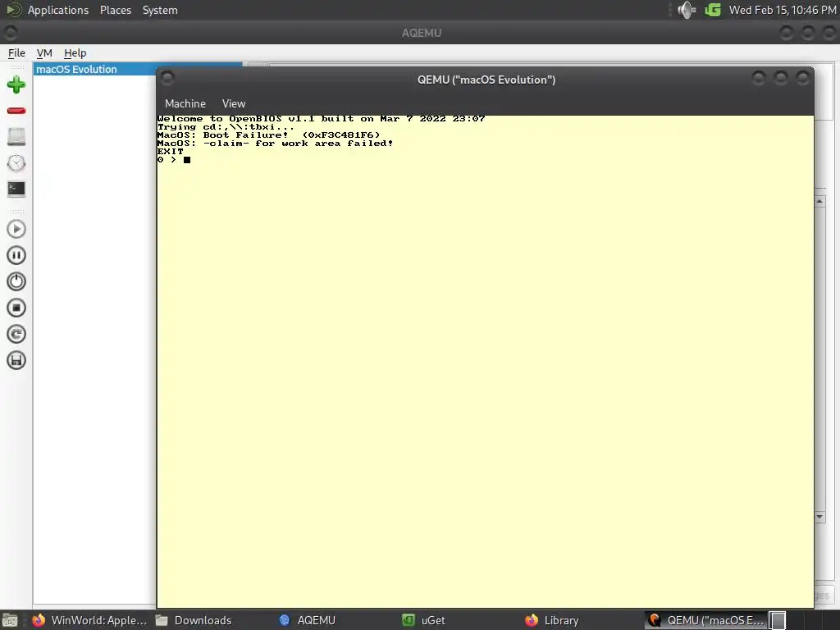Image resolution: width=840 pixels, height=630 pixels.
Task: Click the red minus Delete VM icon
Action: [x=16, y=111]
